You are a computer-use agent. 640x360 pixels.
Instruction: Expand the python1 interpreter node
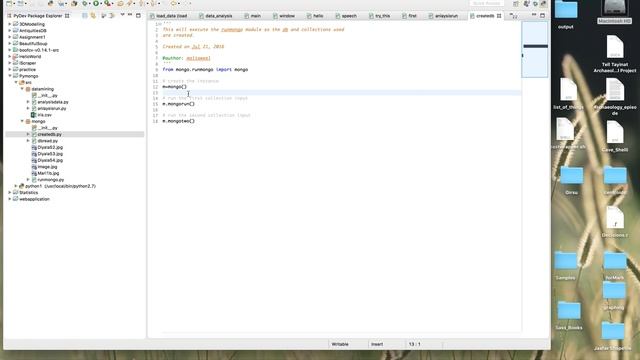16,186
